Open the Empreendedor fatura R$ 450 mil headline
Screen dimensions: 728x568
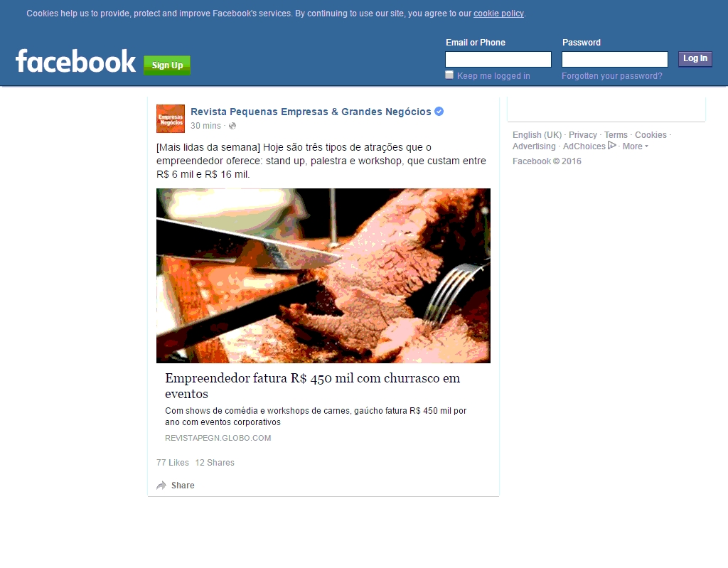313,385
